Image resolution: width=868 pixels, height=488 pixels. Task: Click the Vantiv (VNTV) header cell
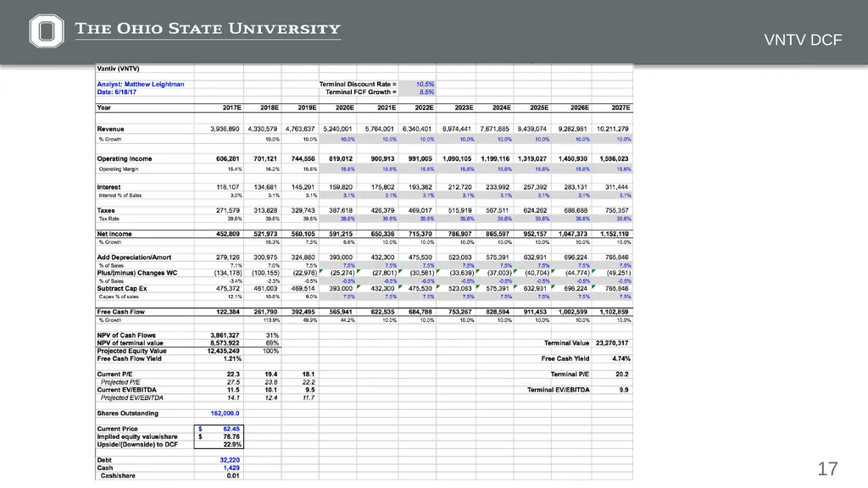click(x=119, y=69)
